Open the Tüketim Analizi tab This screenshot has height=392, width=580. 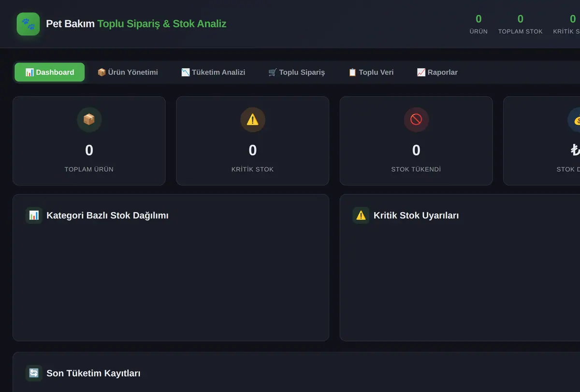click(213, 72)
